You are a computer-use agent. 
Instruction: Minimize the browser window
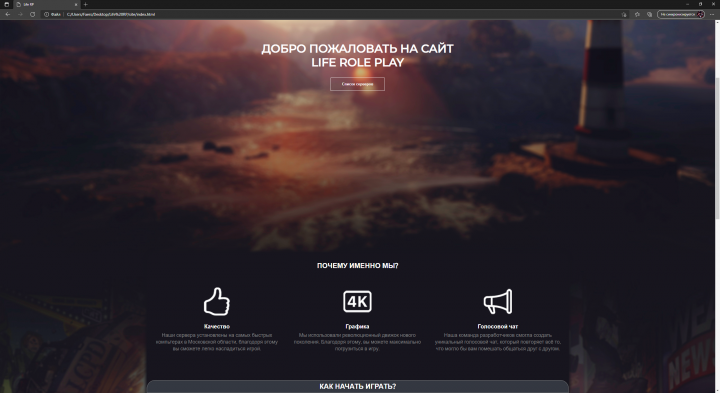click(x=687, y=4)
